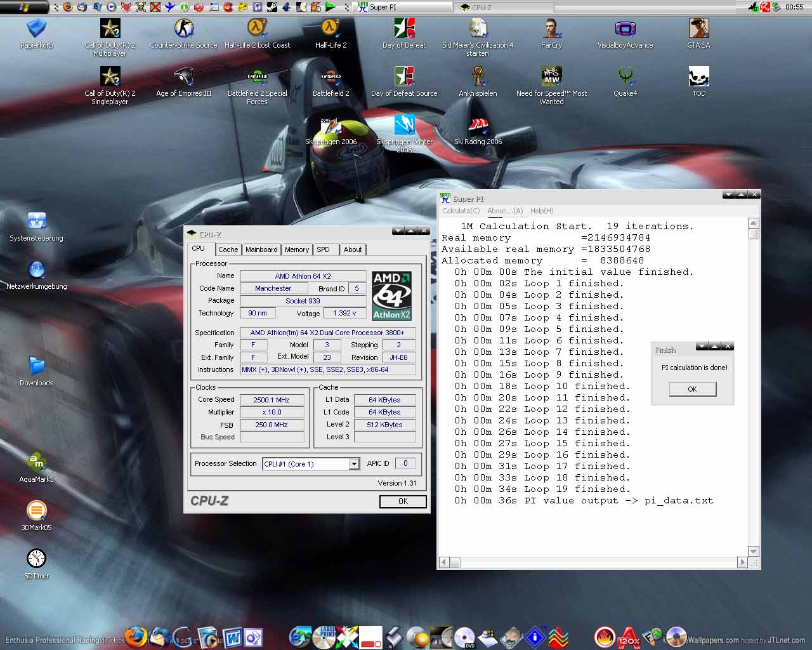Open the Half-Life 2 desktop icon
This screenshot has height=650, width=812.
point(331,29)
